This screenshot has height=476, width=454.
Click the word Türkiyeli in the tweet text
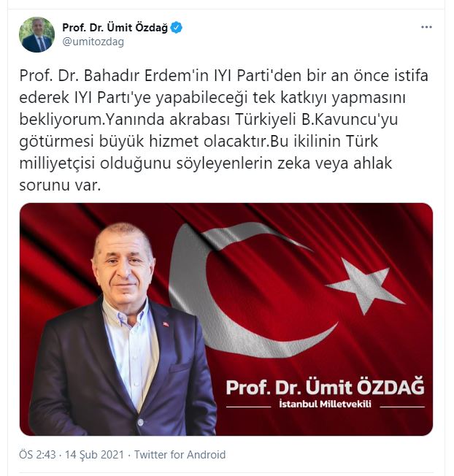pyautogui.click(x=265, y=119)
